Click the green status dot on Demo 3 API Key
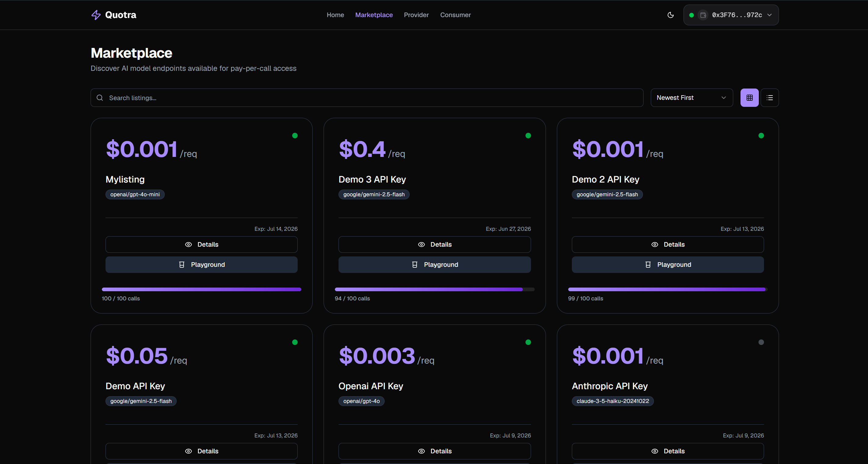The height and width of the screenshot is (464, 868). click(x=528, y=136)
